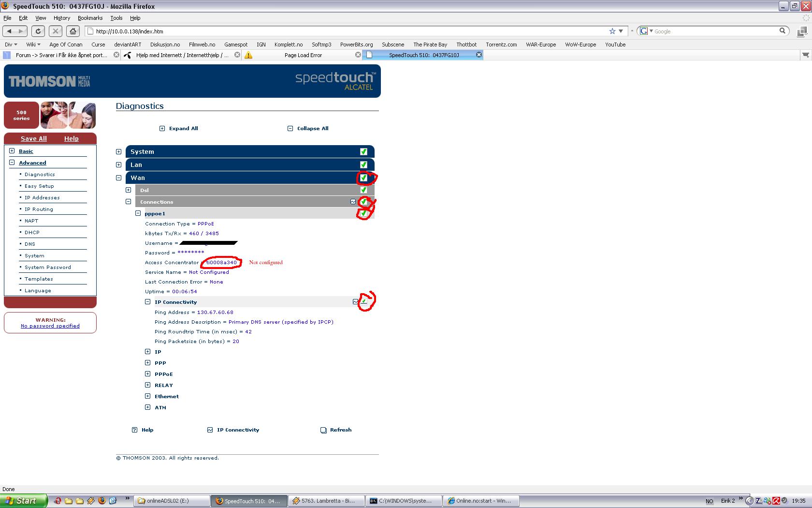Viewport: 812px width, 508px height.
Task: Open the DHCP settings page
Action: tap(32, 232)
